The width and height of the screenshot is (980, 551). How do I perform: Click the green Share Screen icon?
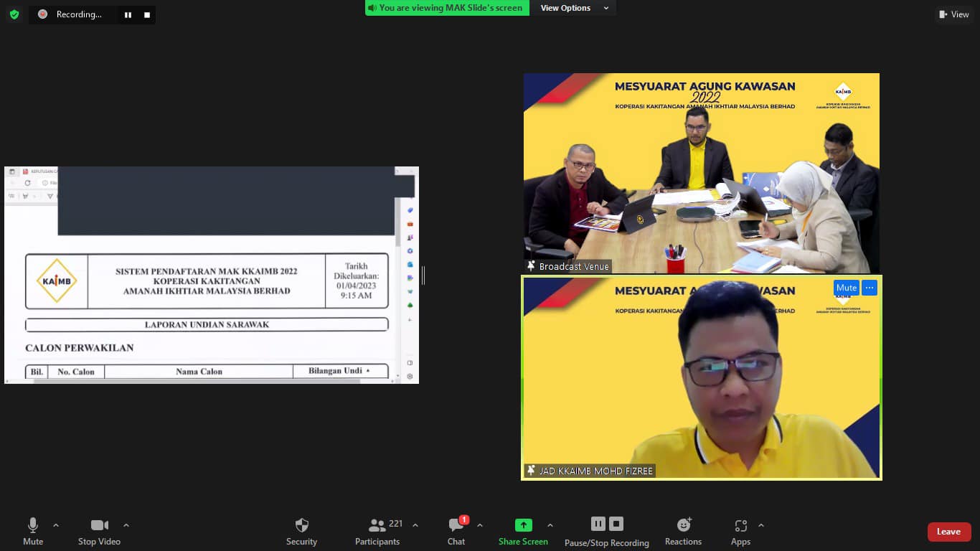tap(524, 525)
